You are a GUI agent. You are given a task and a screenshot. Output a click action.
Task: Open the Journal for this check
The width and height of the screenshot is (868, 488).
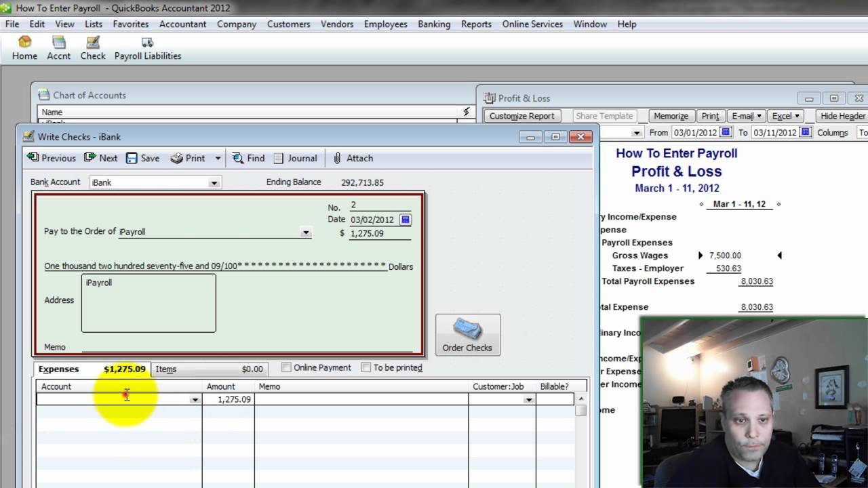point(295,158)
